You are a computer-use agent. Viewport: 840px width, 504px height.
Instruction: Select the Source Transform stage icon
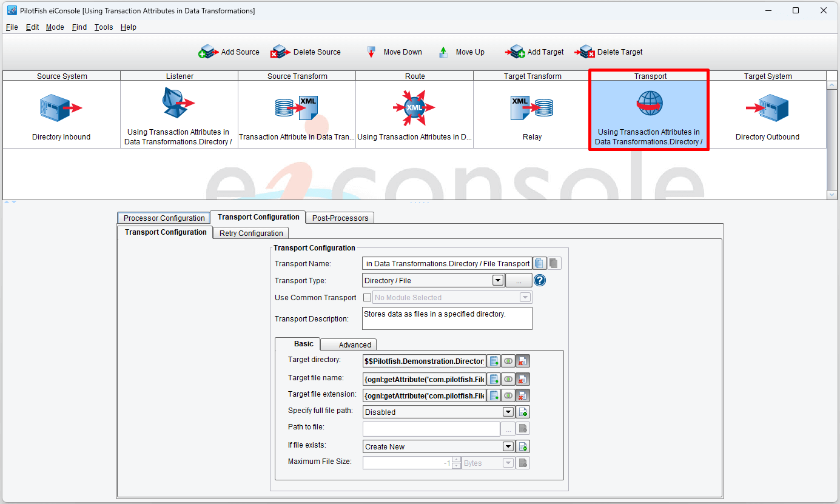click(297, 107)
